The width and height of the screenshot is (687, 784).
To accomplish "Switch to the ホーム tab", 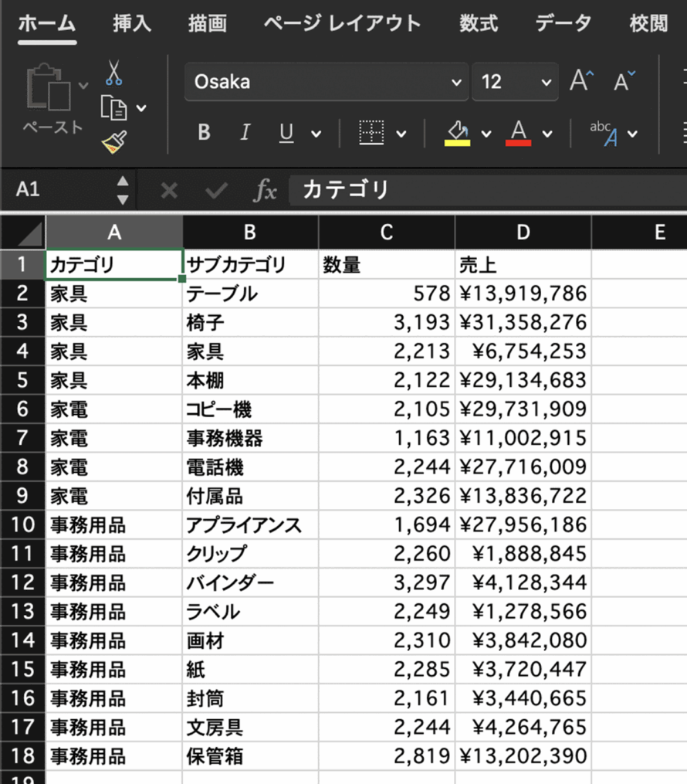I will tap(47, 23).
